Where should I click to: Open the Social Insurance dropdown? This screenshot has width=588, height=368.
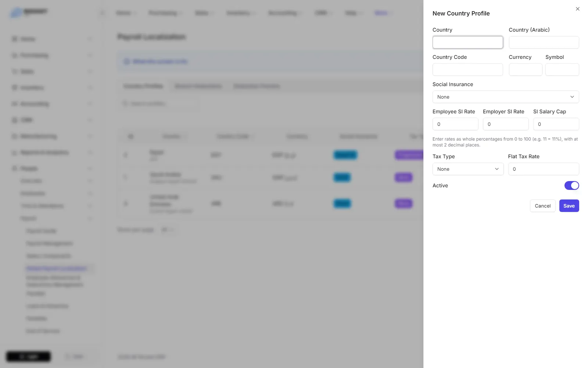[506, 97]
